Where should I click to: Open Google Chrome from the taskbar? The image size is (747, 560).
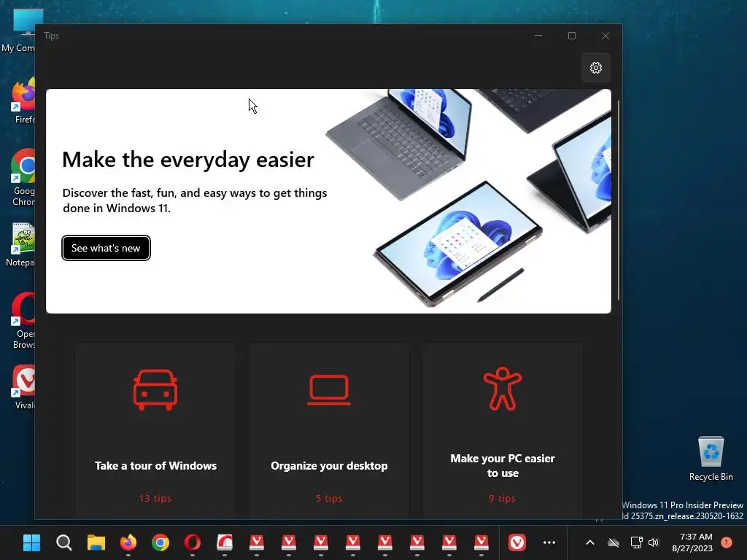[160, 542]
